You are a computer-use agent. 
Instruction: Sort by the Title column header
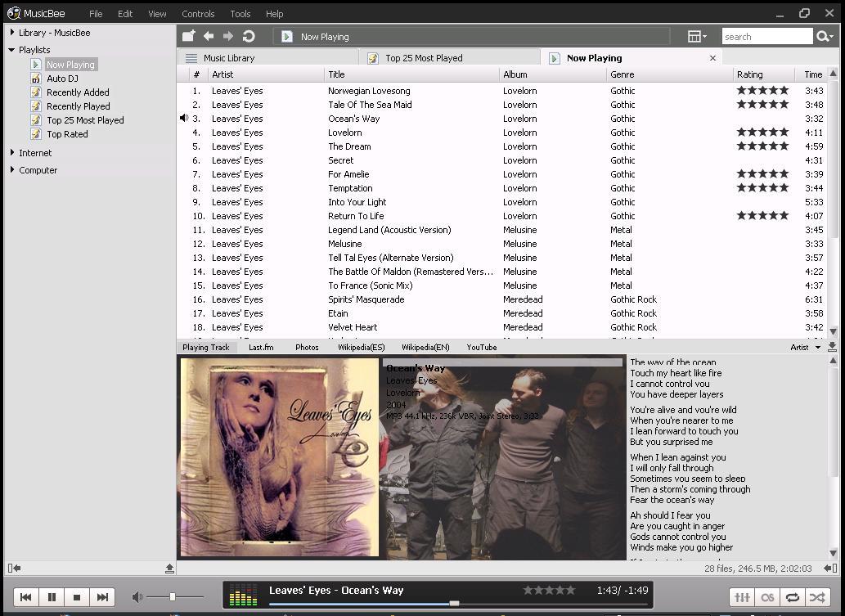[x=411, y=74]
